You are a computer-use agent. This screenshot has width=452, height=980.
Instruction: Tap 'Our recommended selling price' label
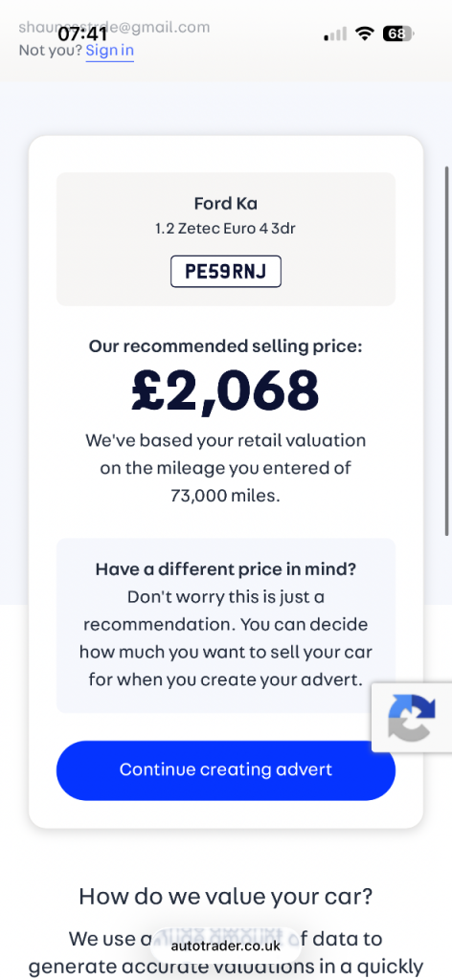pos(226,346)
